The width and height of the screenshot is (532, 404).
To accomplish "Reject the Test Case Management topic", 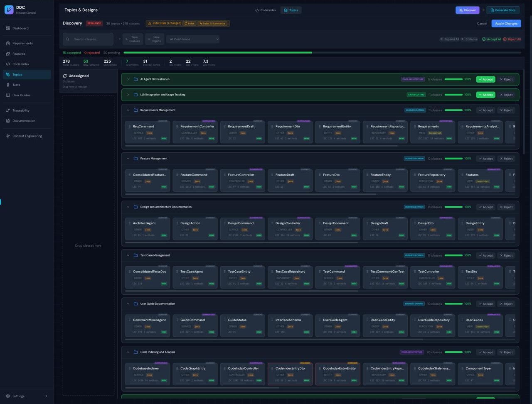I will pyautogui.click(x=506, y=255).
